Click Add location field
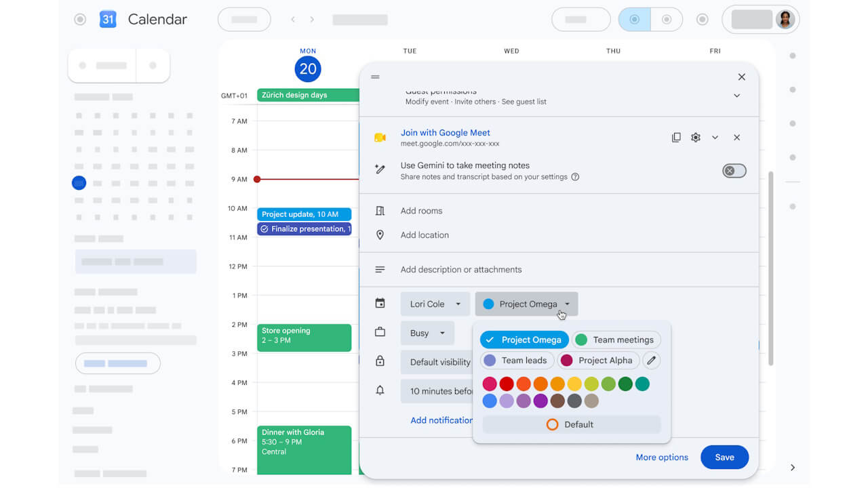Screen dimensions: 868x488 (425, 235)
